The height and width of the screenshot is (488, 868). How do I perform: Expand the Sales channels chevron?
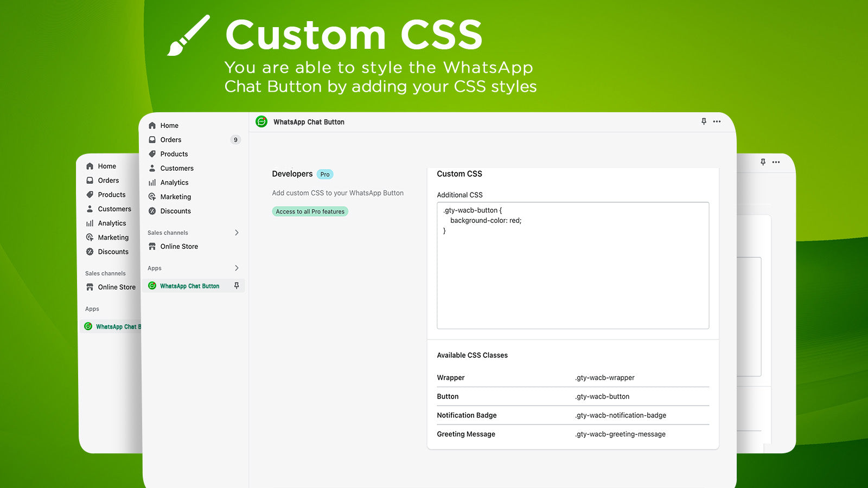[237, 232]
